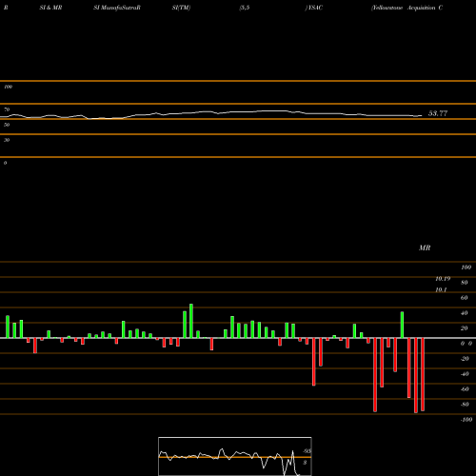Image resolution: width=476 pixels, height=476 pixels.
Task: Click the "10.19" price value
Action: click(x=443, y=279)
